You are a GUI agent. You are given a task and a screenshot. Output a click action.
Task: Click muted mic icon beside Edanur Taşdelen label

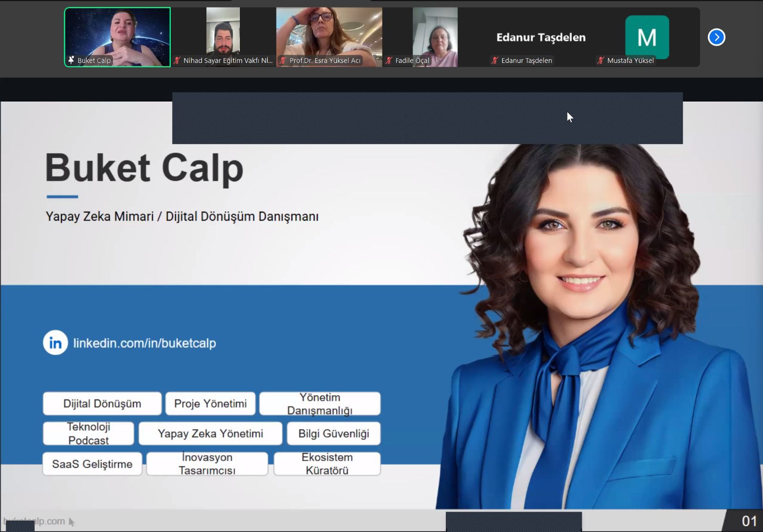pos(495,61)
